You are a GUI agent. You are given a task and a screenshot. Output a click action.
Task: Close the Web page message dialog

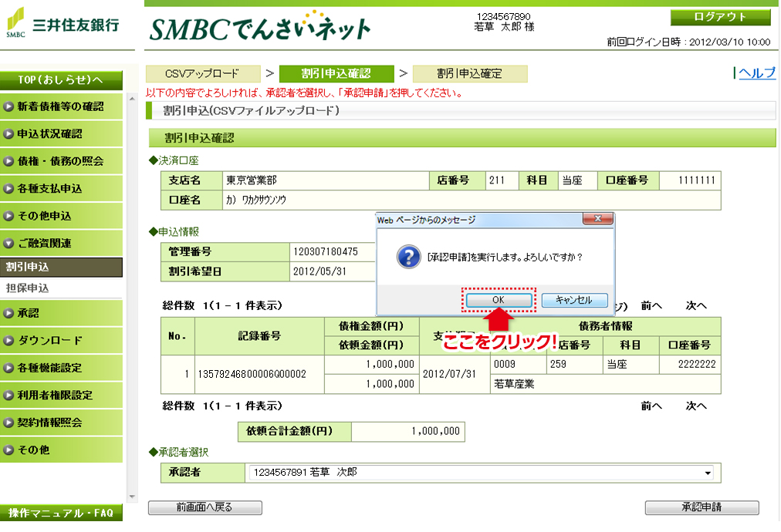597,218
